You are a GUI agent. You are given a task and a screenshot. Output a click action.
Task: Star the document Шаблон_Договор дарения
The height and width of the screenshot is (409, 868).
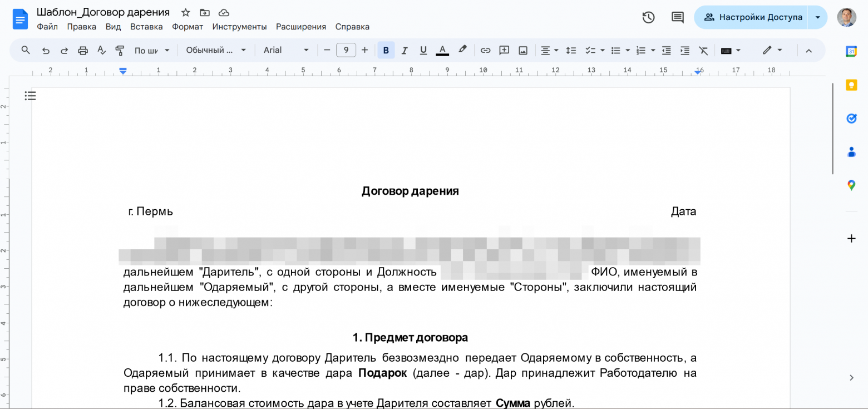(x=186, y=12)
